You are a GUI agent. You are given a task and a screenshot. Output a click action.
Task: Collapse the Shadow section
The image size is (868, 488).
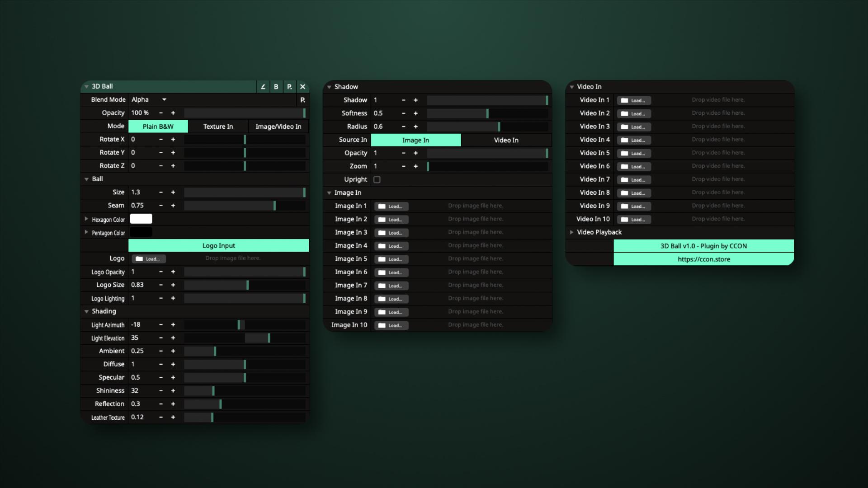329,87
